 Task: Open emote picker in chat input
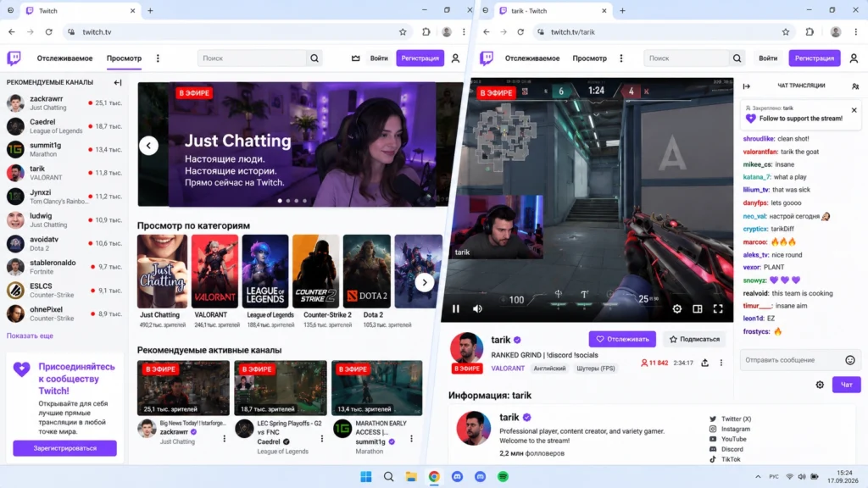(850, 360)
